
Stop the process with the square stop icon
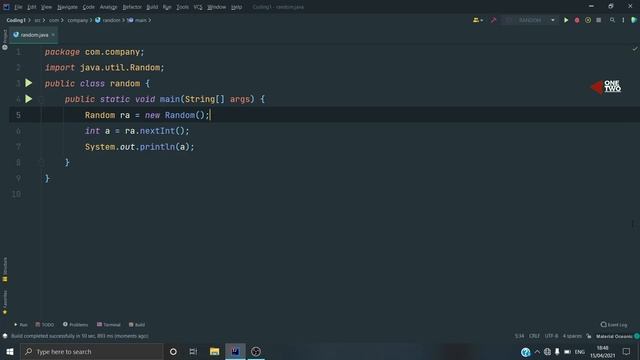tap(598, 20)
